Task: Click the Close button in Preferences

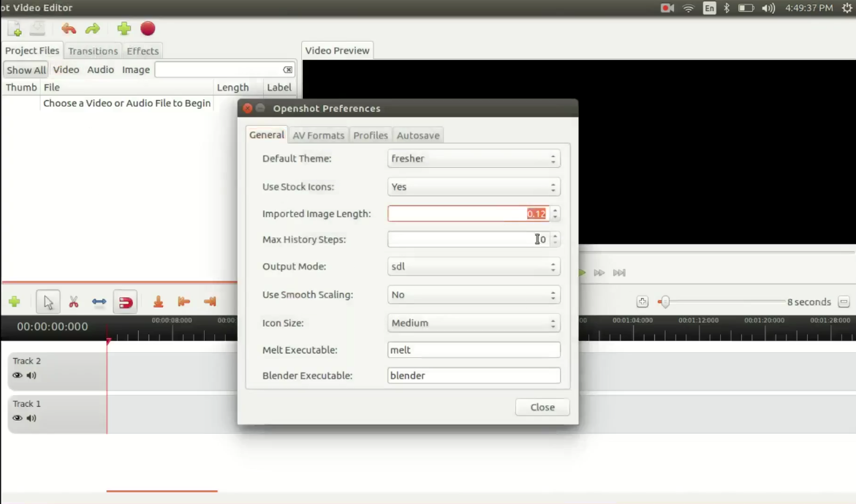Action: (542, 408)
